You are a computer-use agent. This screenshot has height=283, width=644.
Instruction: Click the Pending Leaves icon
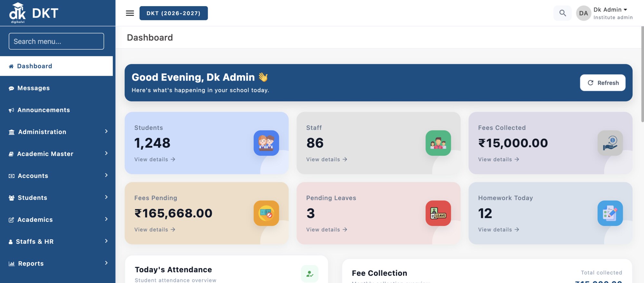click(438, 213)
